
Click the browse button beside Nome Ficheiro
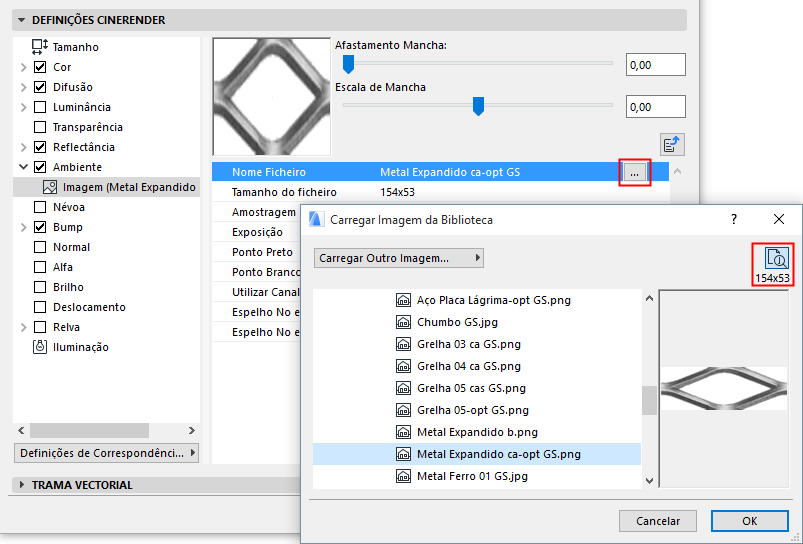click(634, 173)
